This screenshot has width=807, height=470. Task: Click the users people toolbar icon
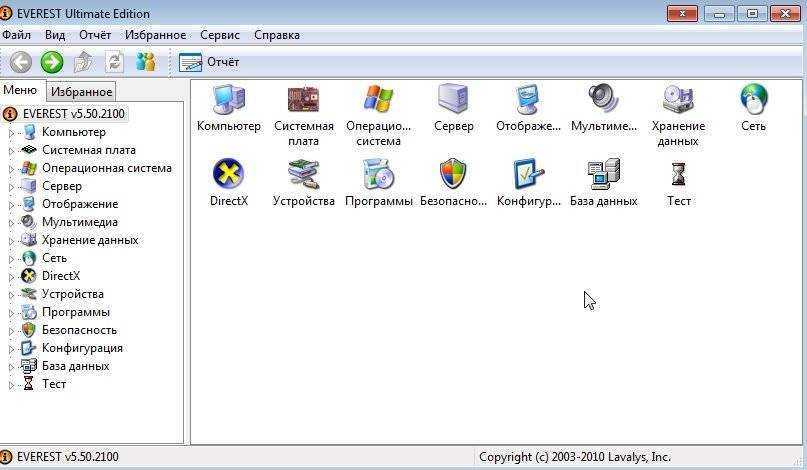point(146,62)
